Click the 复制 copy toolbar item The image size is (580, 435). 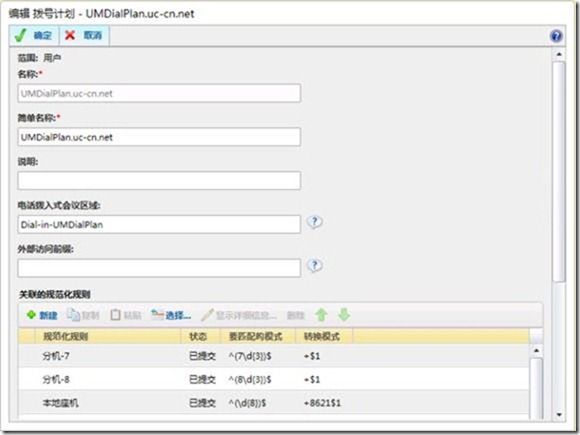[83, 315]
